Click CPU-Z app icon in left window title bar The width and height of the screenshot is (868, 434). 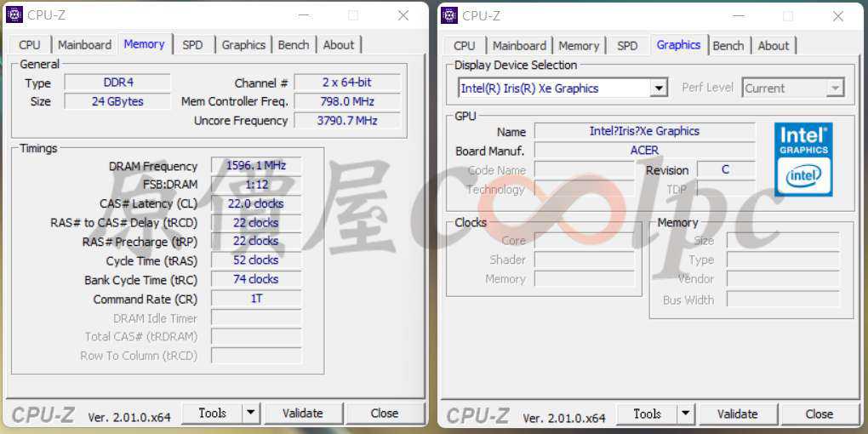click(x=14, y=15)
